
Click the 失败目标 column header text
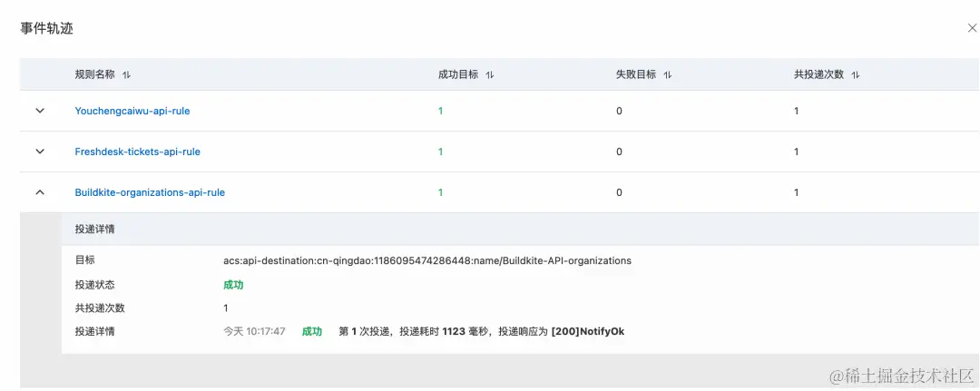636,74
